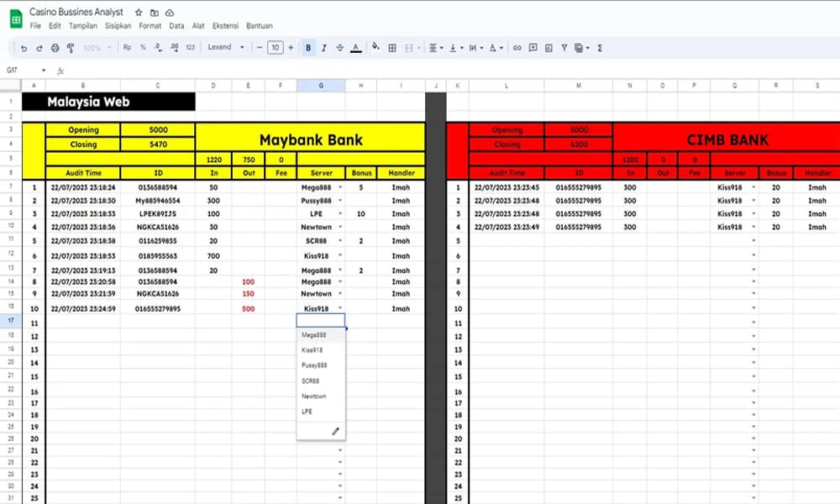Open the Data menu

[176, 26]
